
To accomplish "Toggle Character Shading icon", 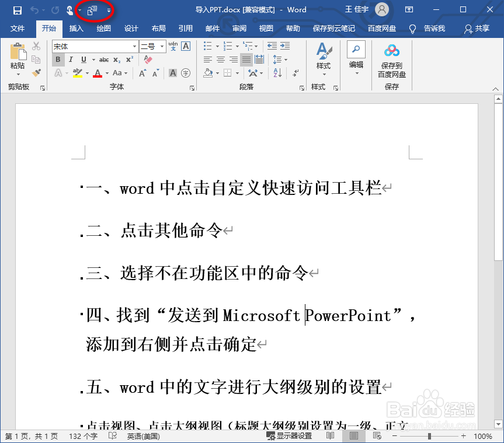I will [x=173, y=73].
